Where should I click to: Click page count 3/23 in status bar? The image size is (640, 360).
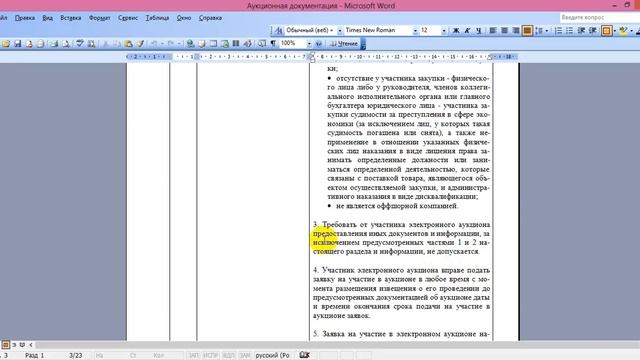(x=76, y=356)
